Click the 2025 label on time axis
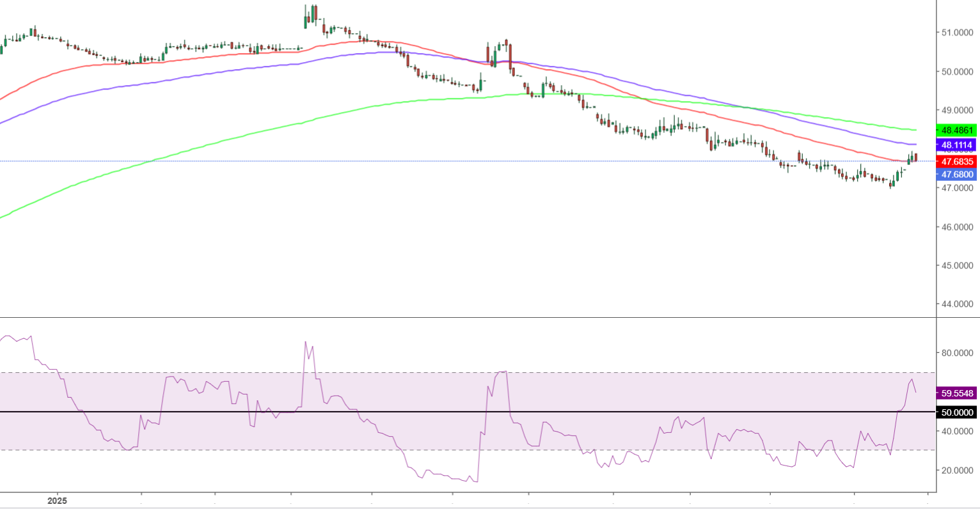Image resolution: width=980 pixels, height=509 pixels. click(x=57, y=501)
